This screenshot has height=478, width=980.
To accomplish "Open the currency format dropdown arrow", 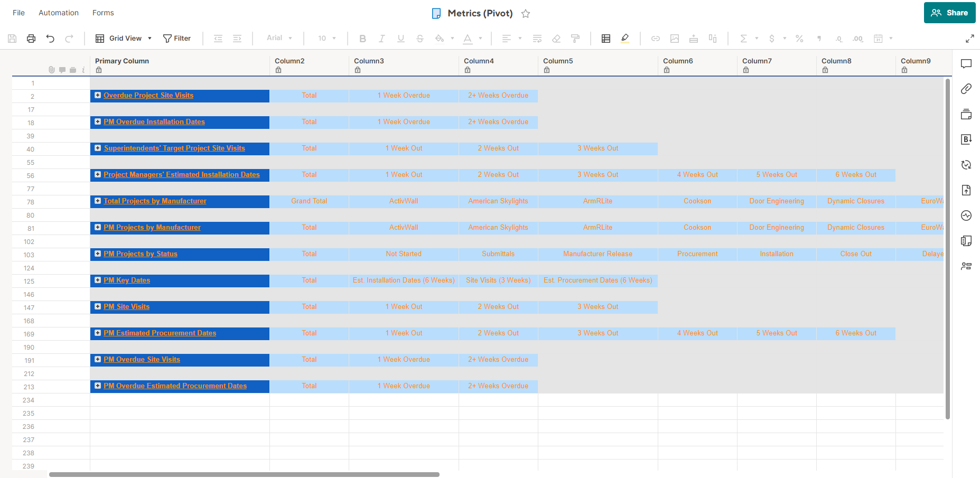I will (x=785, y=39).
